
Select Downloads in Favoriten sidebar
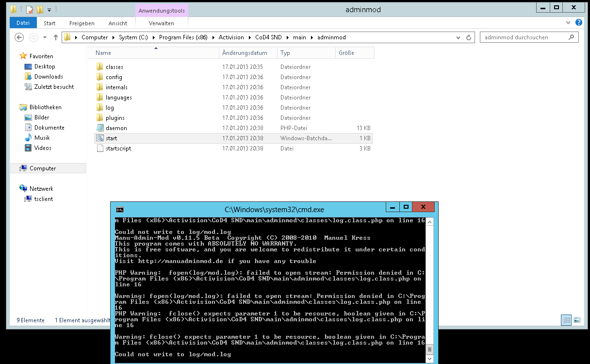pyautogui.click(x=49, y=77)
